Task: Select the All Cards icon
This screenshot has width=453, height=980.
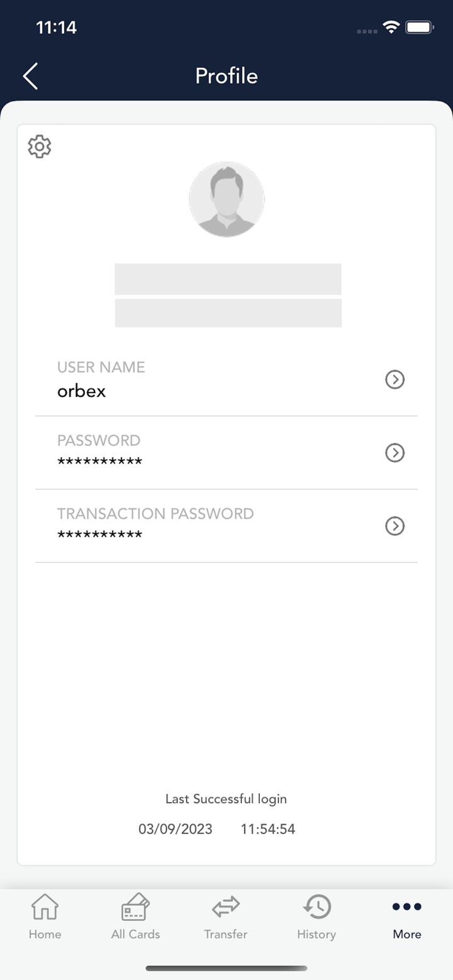Action: pyautogui.click(x=135, y=908)
